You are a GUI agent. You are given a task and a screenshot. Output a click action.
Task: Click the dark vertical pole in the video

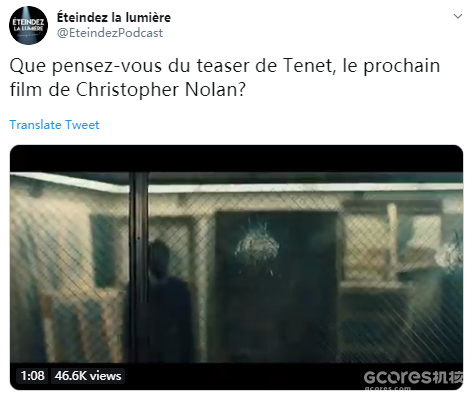coord(138,267)
